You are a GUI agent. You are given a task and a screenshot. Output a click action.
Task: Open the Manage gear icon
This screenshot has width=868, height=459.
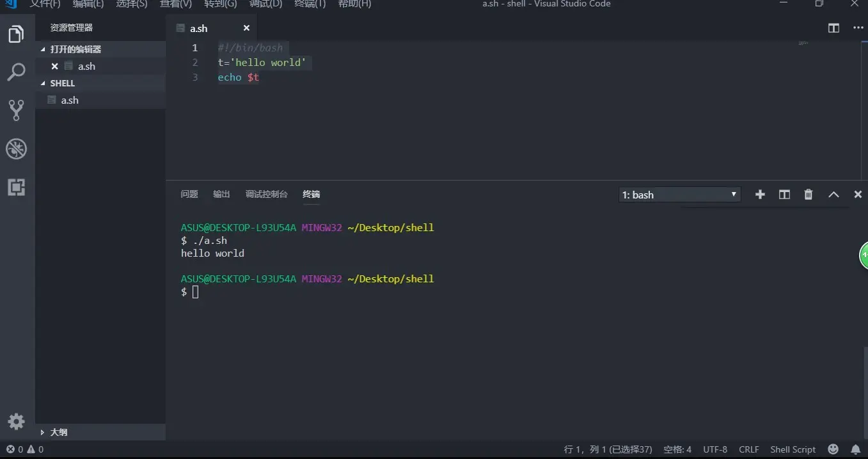coord(16,421)
